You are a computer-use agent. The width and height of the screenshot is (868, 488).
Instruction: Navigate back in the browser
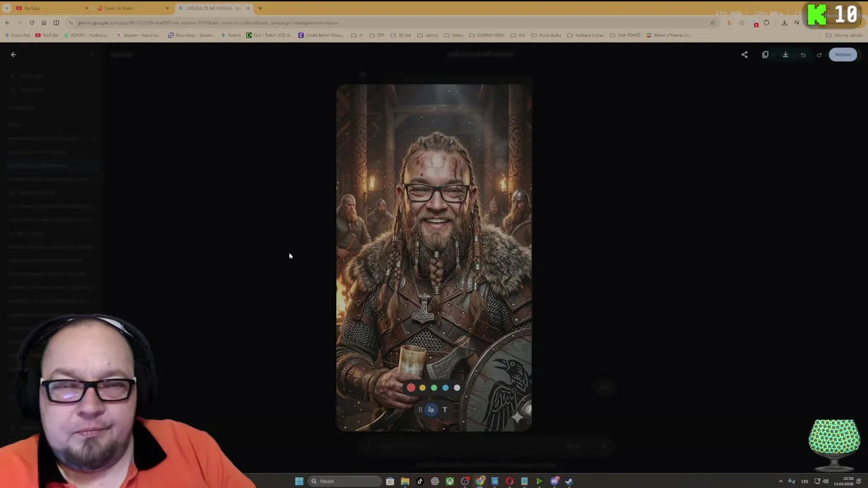[7, 22]
